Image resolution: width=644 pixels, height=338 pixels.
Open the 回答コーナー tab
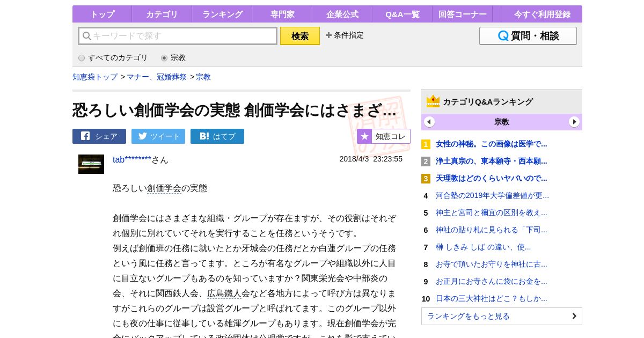point(462,14)
